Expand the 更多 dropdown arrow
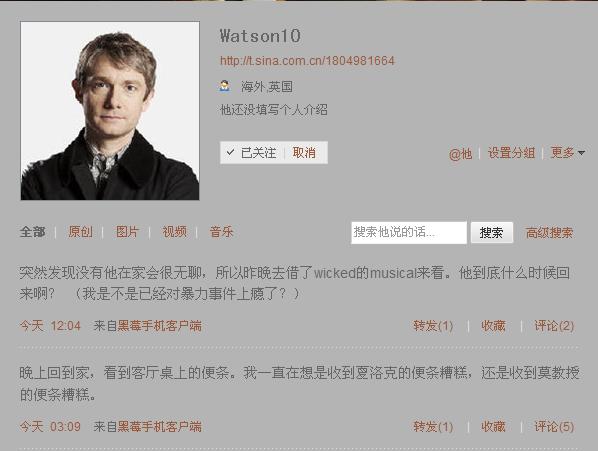The width and height of the screenshot is (598, 451). pos(582,153)
